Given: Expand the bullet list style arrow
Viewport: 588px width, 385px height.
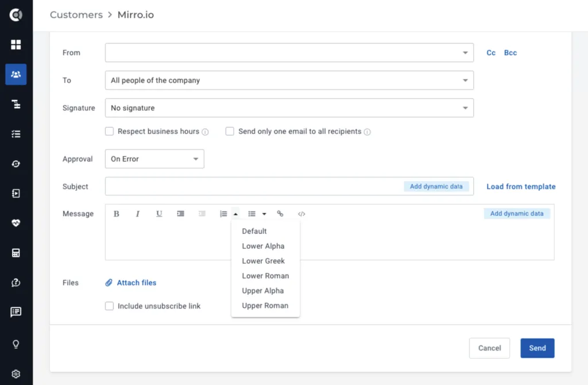Looking at the screenshot, I should pyautogui.click(x=264, y=214).
